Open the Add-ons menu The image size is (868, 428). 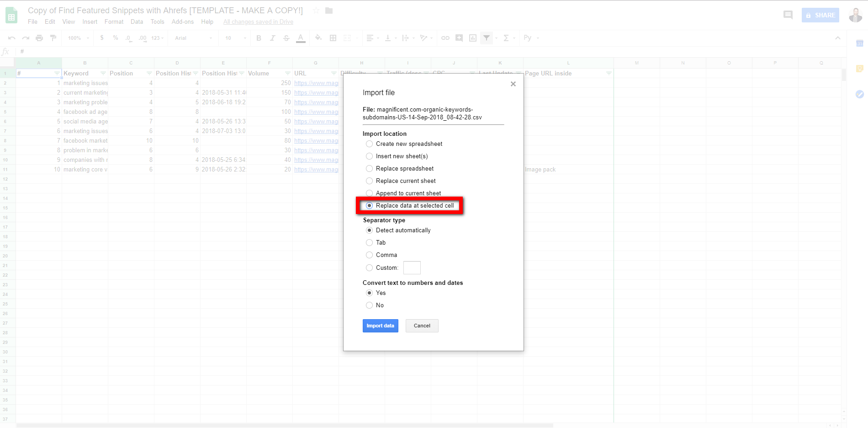[x=183, y=21]
